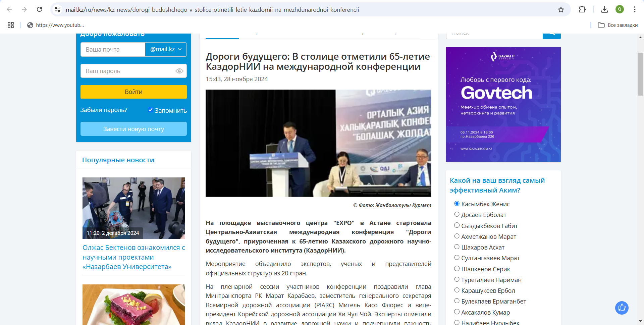Screen dimensions: 644x325
Task: Click poll question 'Какой на ваш взгляд'
Action: pyautogui.click(x=497, y=185)
